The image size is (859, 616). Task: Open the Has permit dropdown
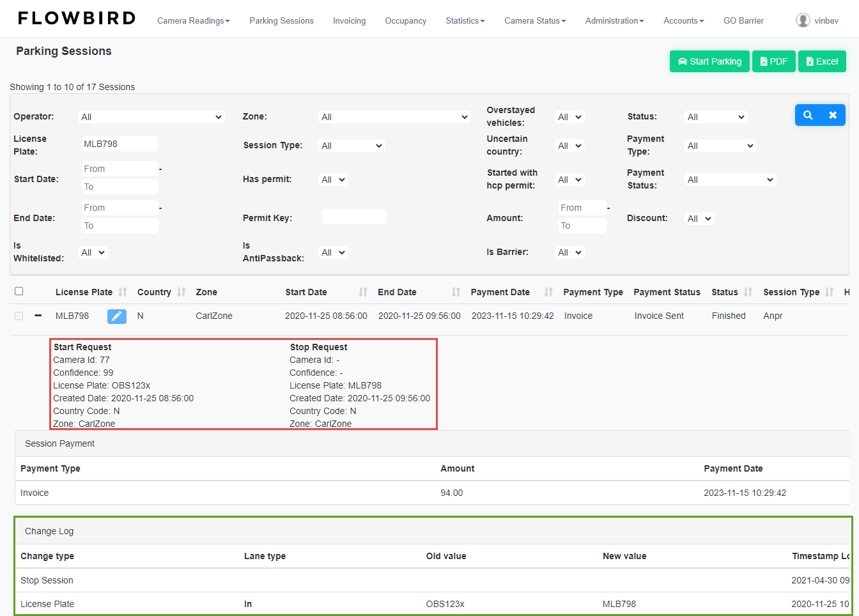pyautogui.click(x=333, y=180)
